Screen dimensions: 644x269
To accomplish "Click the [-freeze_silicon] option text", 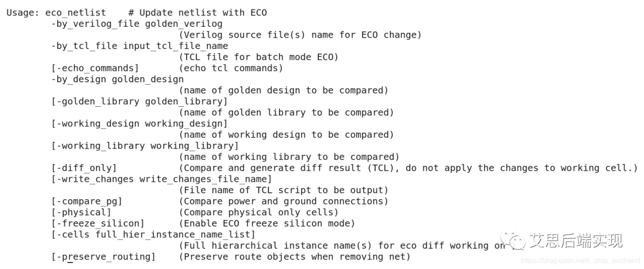I will click(x=98, y=224).
